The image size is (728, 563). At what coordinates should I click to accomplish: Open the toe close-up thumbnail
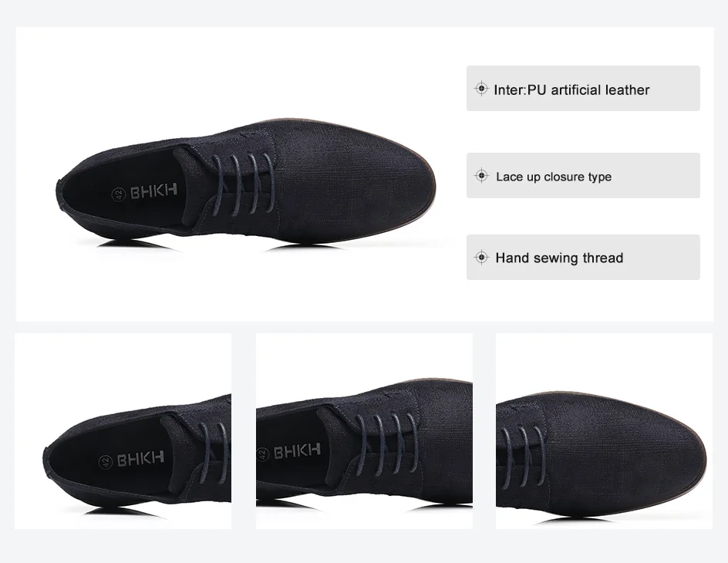click(x=604, y=431)
